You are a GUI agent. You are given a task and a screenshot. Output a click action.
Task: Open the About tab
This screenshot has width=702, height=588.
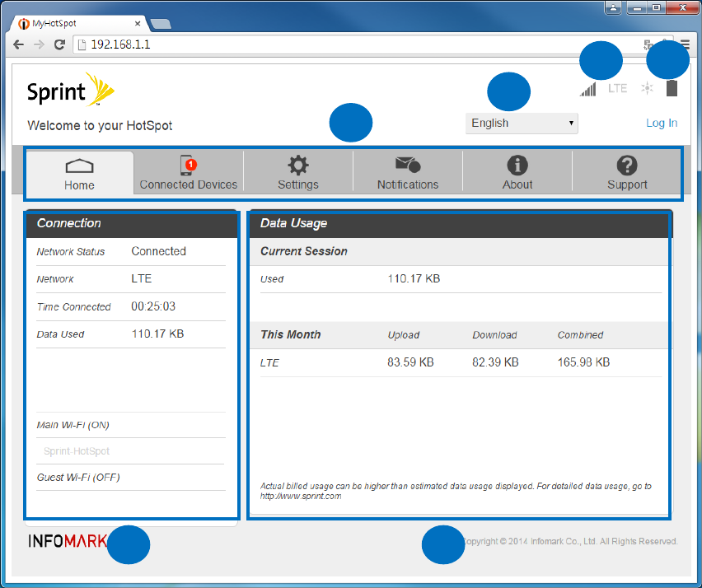click(517, 173)
